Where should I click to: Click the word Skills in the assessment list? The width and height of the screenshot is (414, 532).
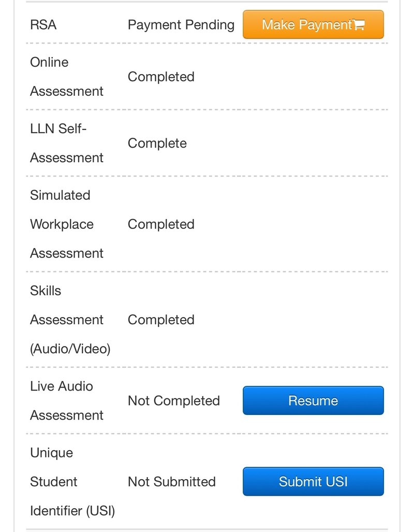[46, 291]
